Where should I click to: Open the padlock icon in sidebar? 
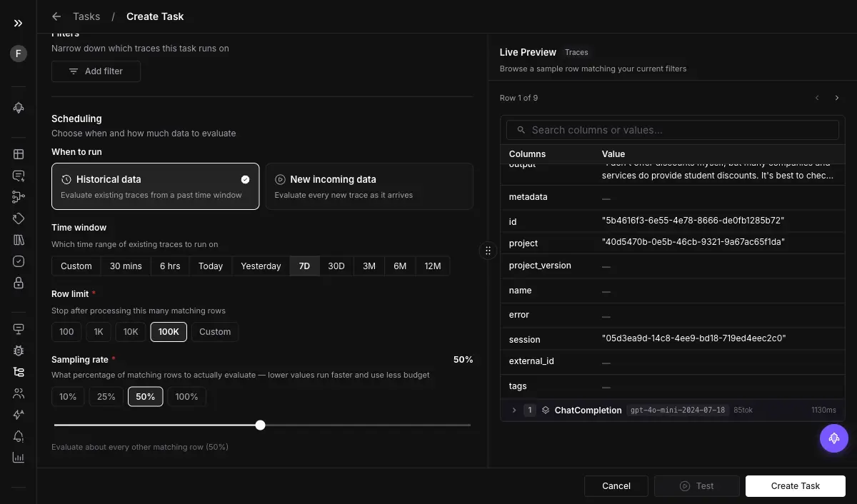(x=19, y=283)
